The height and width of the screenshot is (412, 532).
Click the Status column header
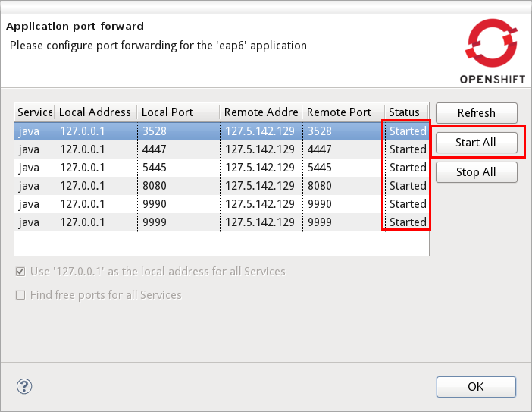pos(404,112)
